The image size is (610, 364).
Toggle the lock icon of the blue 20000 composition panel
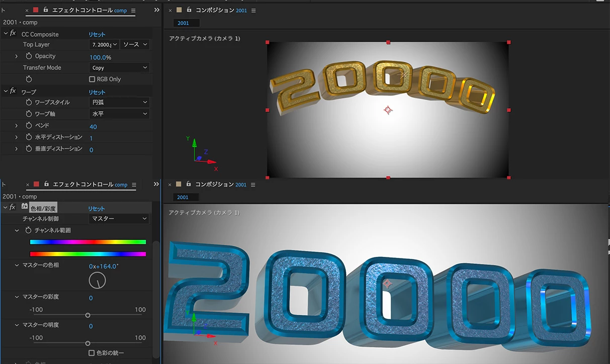(189, 184)
